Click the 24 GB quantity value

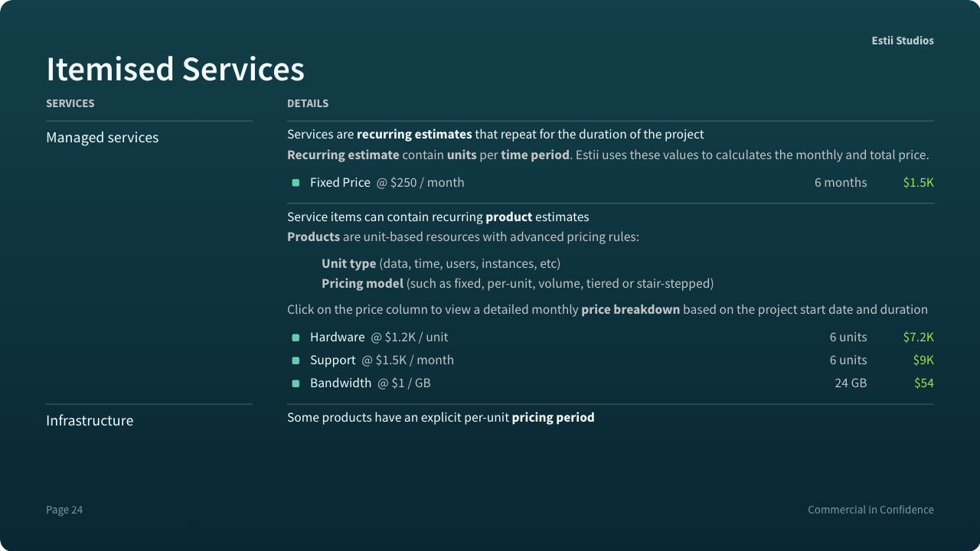click(x=851, y=383)
